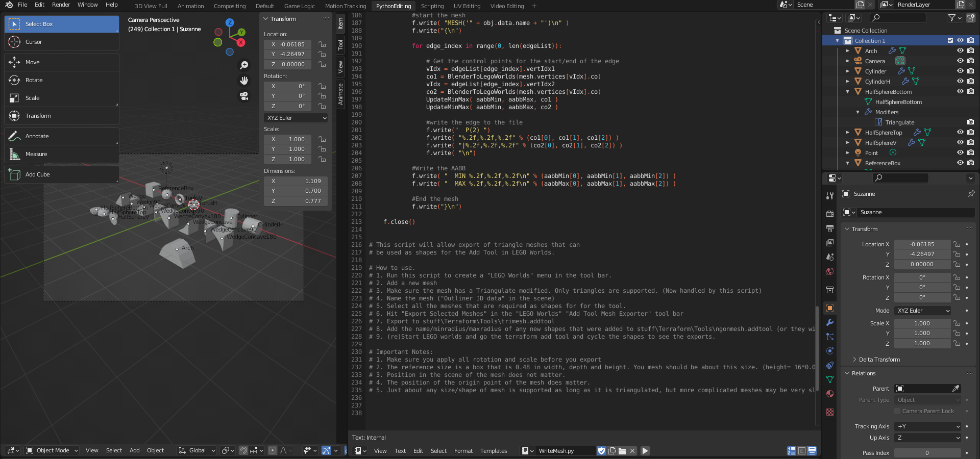Open the modifier wrench properties tab
Screen dimensions: 980x459
pyautogui.click(x=830, y=322)
